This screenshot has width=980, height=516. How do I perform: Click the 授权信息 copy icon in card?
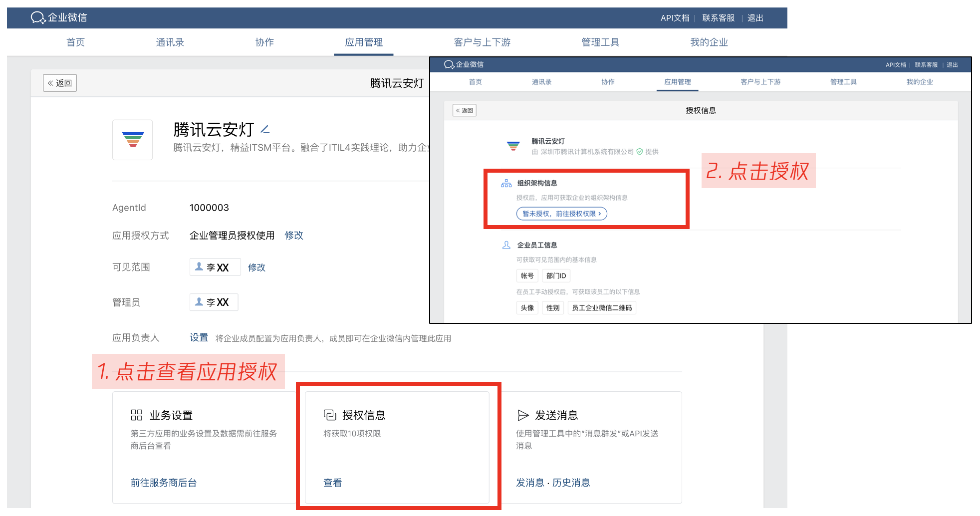[x=330, y=415]
